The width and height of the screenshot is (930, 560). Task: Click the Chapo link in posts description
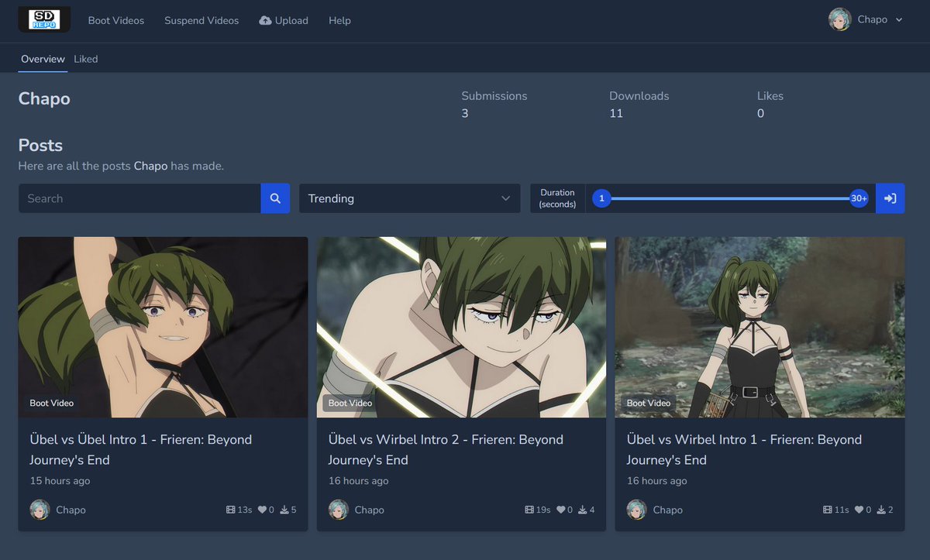point(150,166)
